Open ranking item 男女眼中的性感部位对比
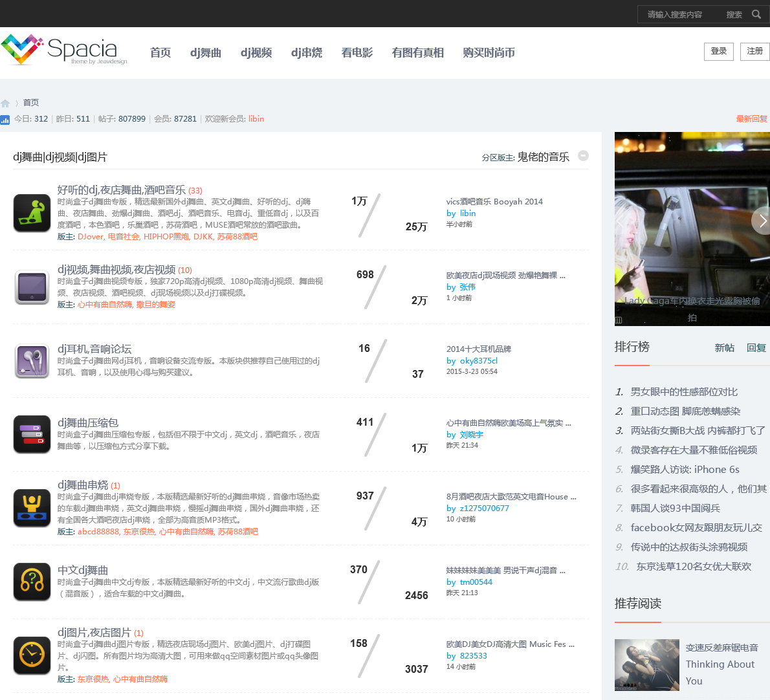Screen dimensions: 770x700 pyautogui.click(x=684, y=391)
